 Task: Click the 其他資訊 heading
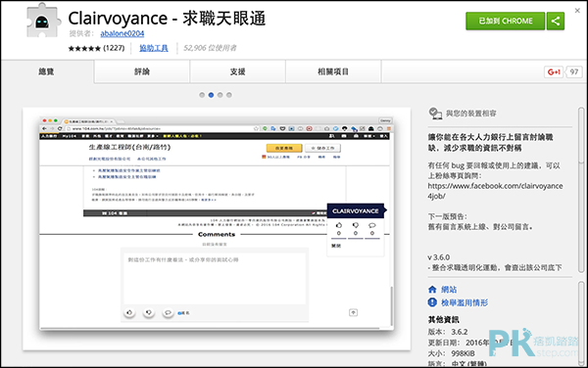click(x=444, y=320)
